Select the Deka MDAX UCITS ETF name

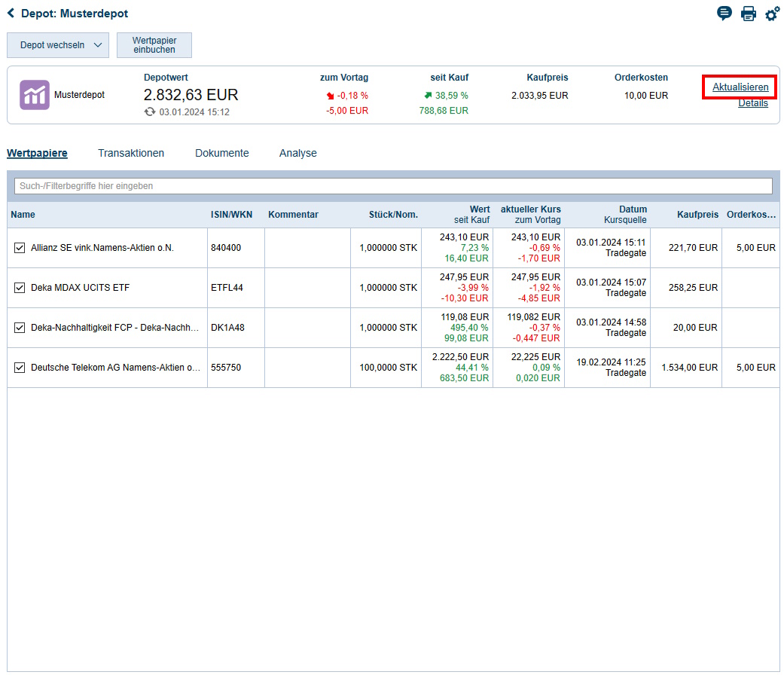coord(80,288)
